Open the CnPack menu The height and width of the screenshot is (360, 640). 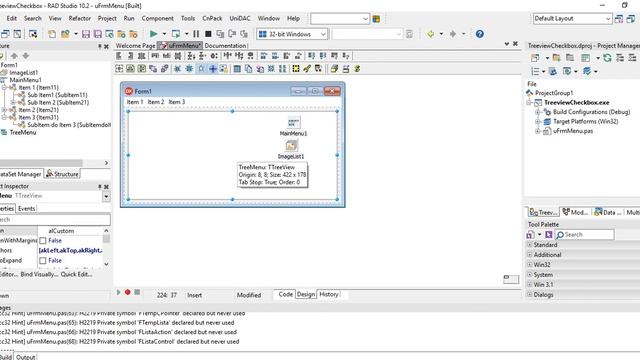tap(212, 18)
